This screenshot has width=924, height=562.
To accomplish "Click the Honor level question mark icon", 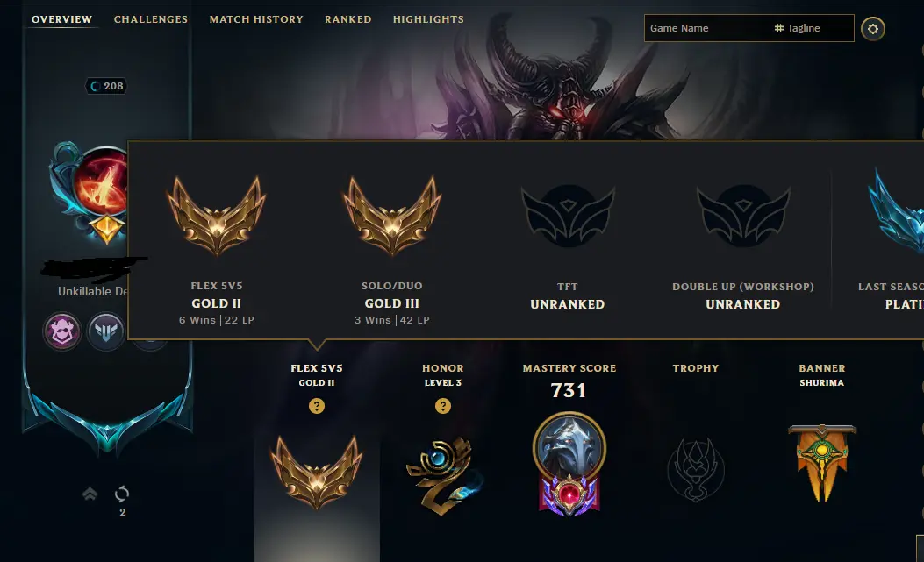I will tap(442, 406).
